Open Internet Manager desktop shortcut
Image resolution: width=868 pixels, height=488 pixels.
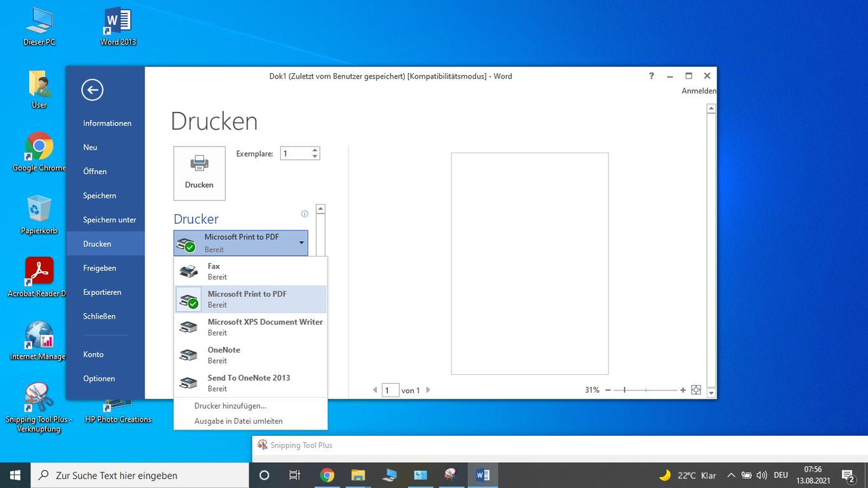[39, 341]
